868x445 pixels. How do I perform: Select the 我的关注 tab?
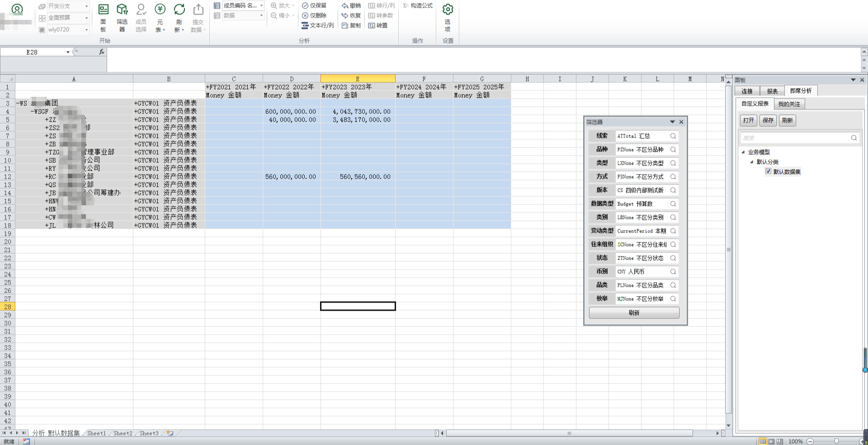click(x=789, y=104)
